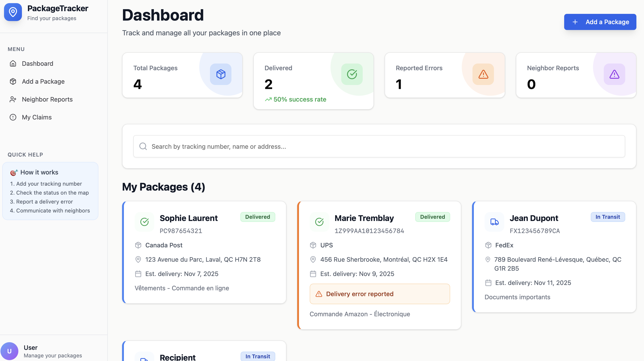Click the Total Packages stat card
Viewport: 644px width, 361px height.
[182, 75]
